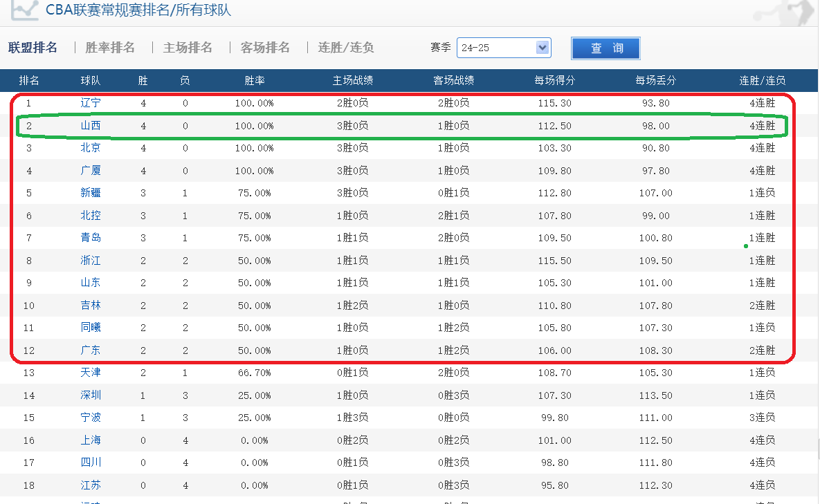The image size is (820, 504).
Task: Switch to the 联盟排名 tab
Action: [33, 48]
